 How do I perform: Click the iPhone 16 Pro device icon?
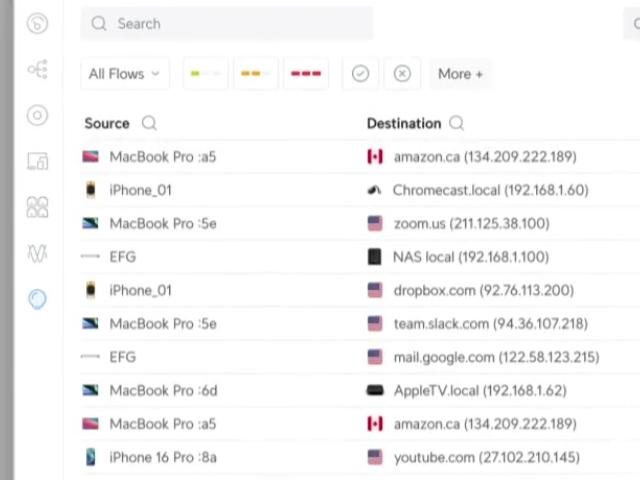[x=91, y=457]
